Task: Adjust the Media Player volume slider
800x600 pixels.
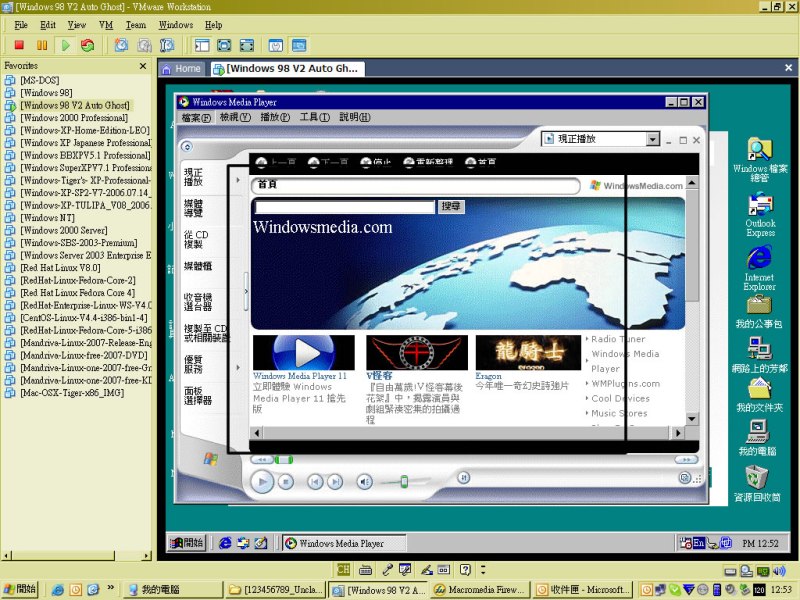Action: click(404, 482)
